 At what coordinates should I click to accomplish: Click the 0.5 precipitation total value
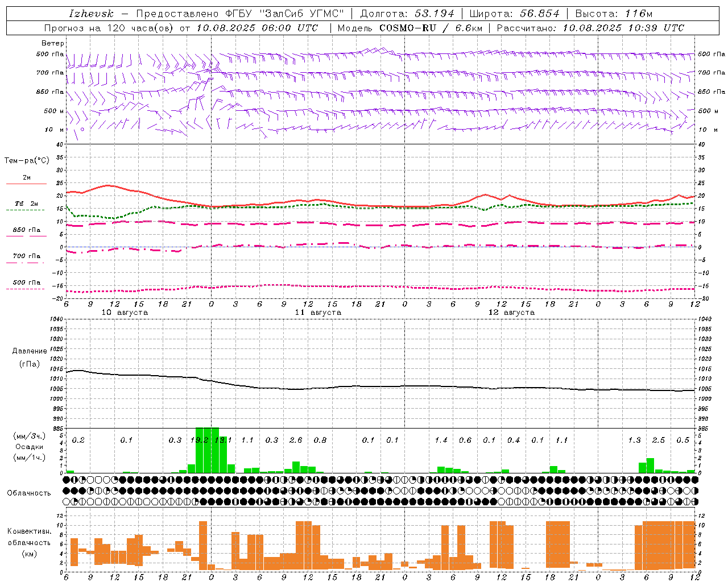[x=683, y=440]
